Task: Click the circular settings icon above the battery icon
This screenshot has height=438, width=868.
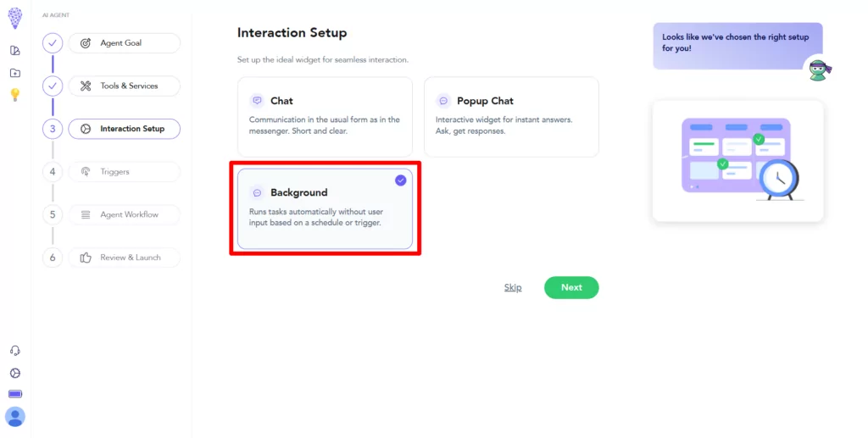Action: point(15,374)
